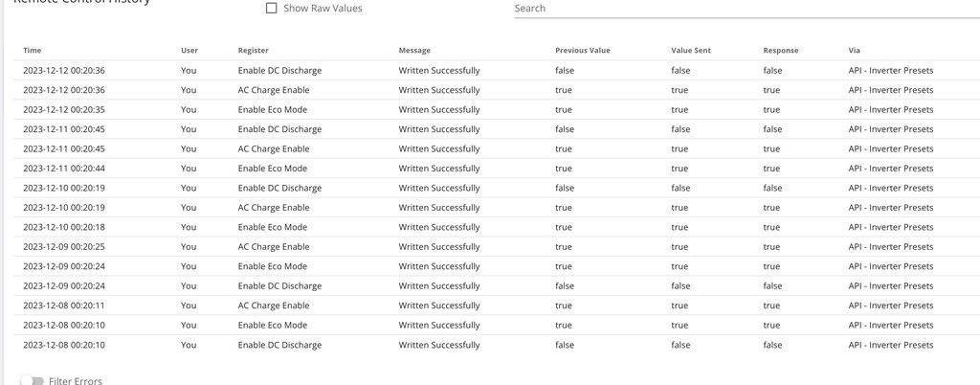Click Enable DC Discharge in the 2023-12-12 row
This screenshot has width=980, height=385.
click(x=279, y=70)
